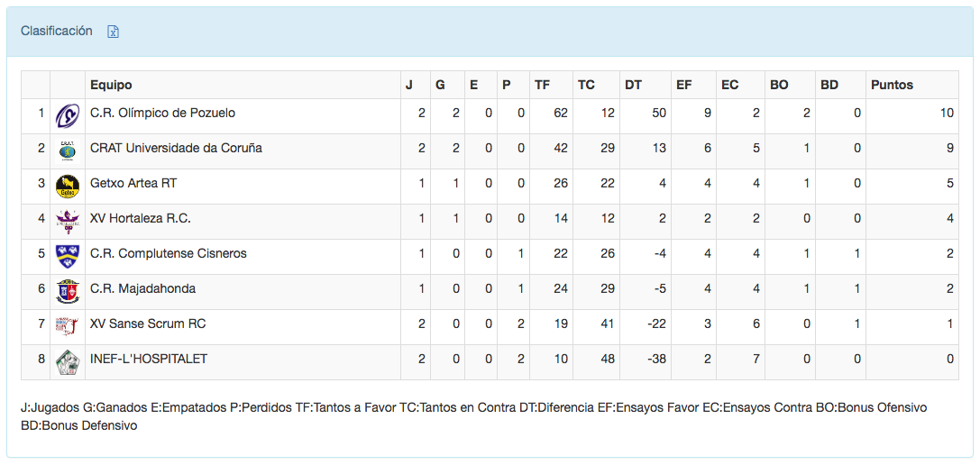This screenshot has height=465, width=980.
Task: Select the Equipo column header
Action: tap(111, 85)
